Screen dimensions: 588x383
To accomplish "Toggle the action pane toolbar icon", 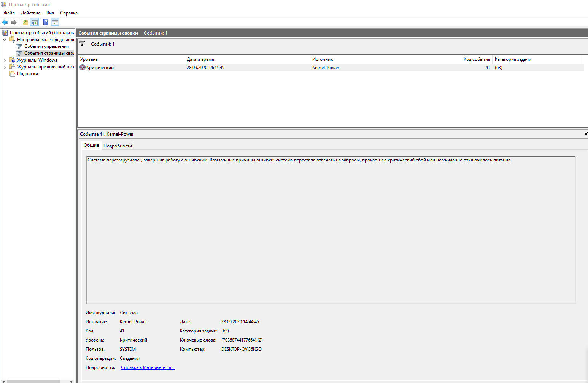I will click(x=55, y=22).
